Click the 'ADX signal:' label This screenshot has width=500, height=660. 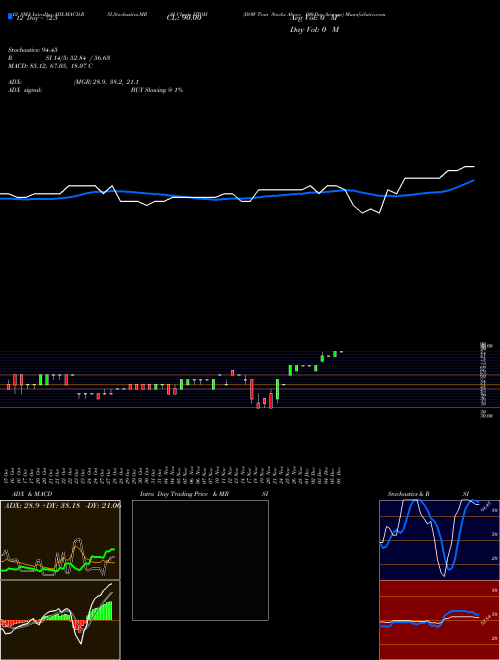pyautogui.click(x=24, y=90)
